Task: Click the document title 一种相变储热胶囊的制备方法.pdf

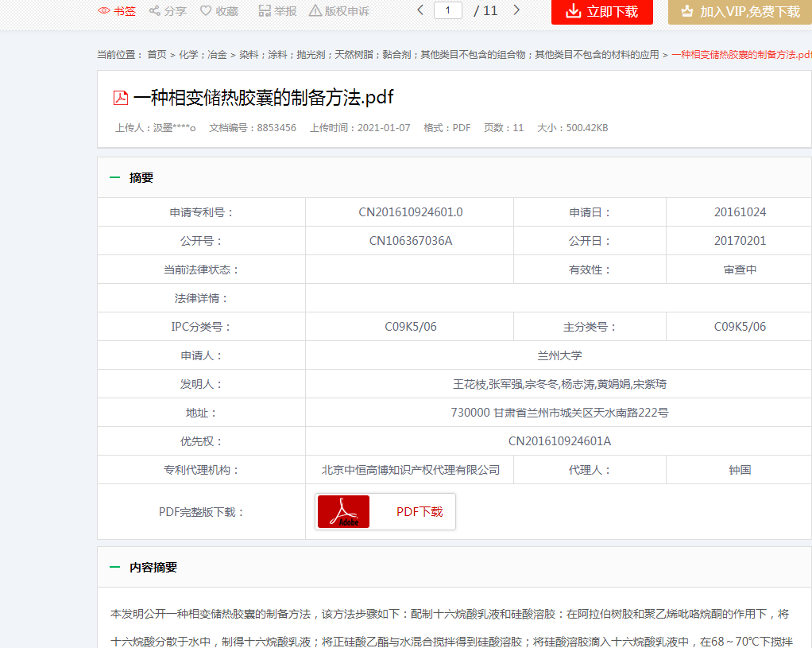Action: [x=263, y=98]
